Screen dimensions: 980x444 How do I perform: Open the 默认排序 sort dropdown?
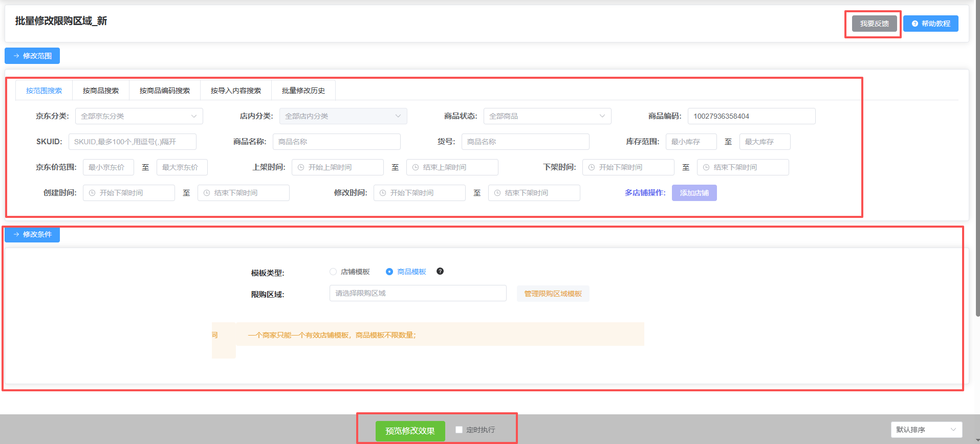pyautogui.click(x=926, y=430)
